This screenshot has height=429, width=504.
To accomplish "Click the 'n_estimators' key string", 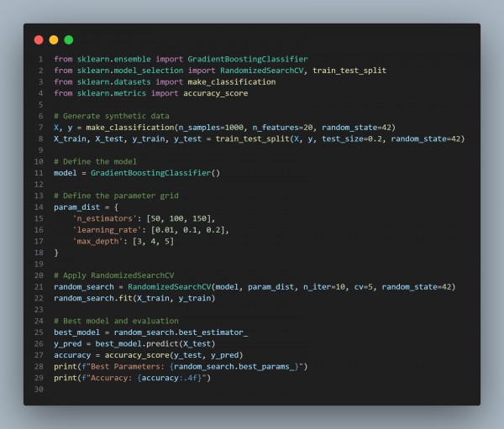I will 104,218.
